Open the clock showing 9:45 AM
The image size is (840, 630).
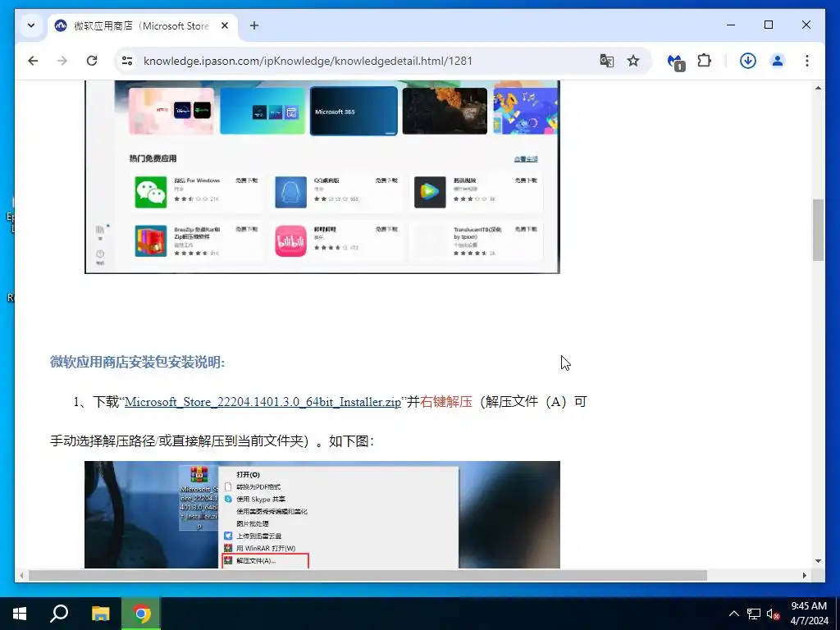pyautogui.click(x=810, y=614)
